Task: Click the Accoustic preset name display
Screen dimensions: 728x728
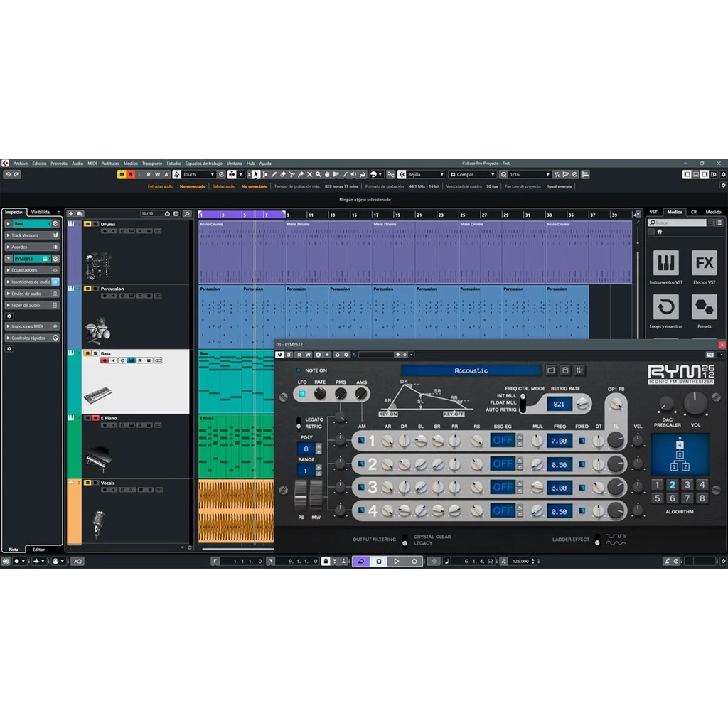Action: click(471, 370)
